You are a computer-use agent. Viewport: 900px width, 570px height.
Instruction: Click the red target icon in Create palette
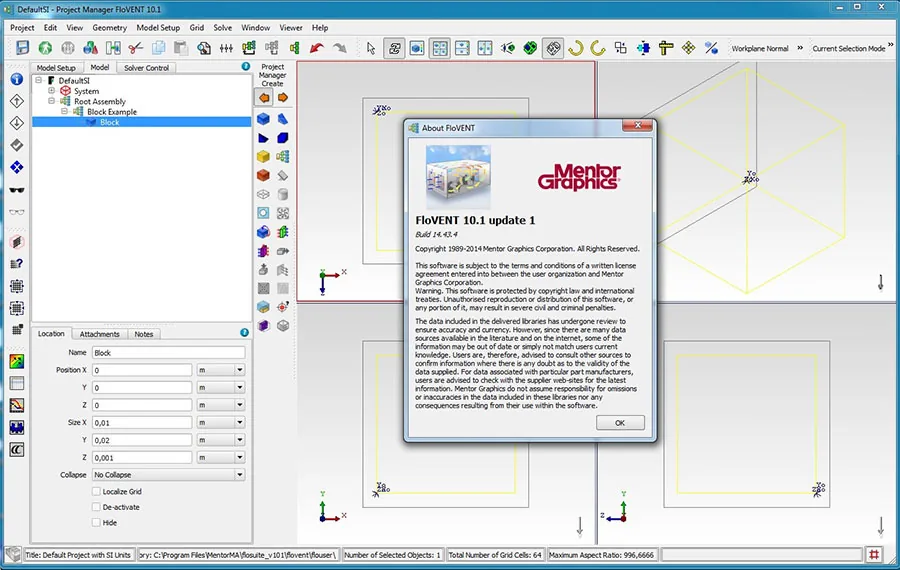tap(282, 307)
